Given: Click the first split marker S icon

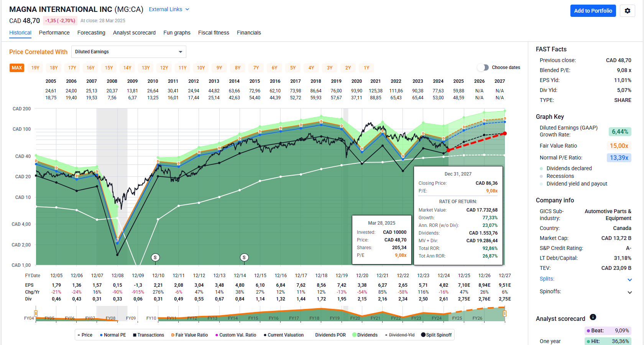Looking at the screenshot, I should (155, 257).
